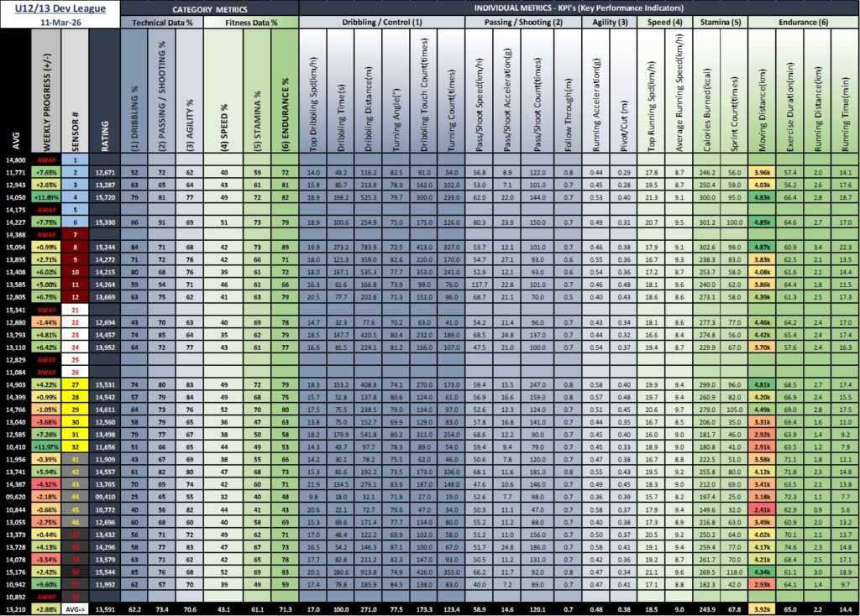Click the Dribbling / Control (1) header
The image size is (860, 616).
click(381, 23)
